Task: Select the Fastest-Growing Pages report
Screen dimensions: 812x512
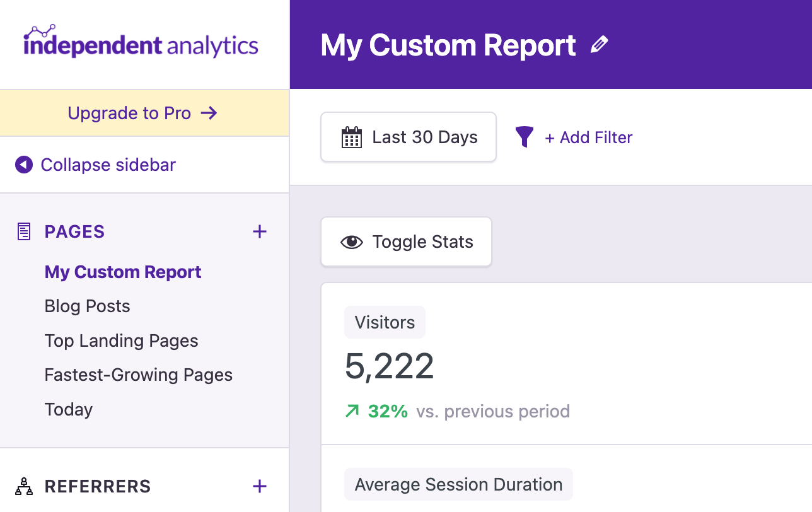Action: click(x=138, y=375)
